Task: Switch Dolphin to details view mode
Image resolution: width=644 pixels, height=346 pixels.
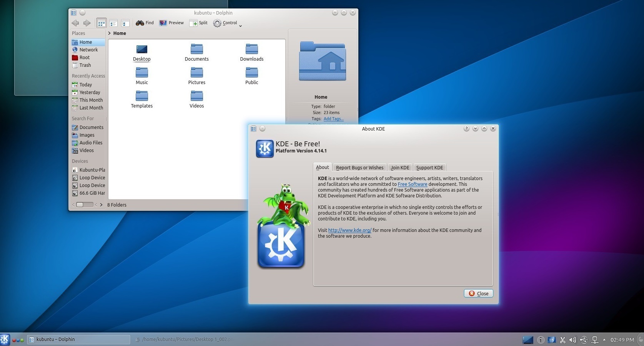Action: (125, 23)
